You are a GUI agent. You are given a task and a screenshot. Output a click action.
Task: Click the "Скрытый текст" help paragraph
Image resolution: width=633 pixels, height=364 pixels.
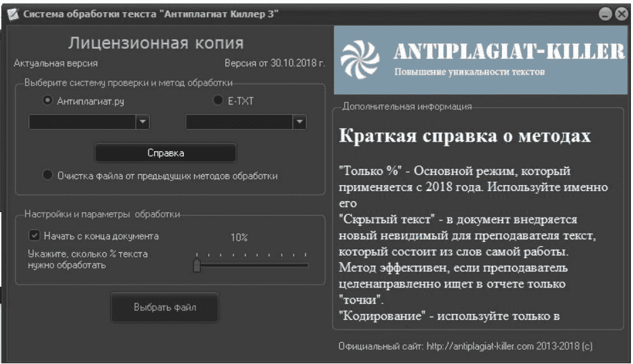[467, 260]
